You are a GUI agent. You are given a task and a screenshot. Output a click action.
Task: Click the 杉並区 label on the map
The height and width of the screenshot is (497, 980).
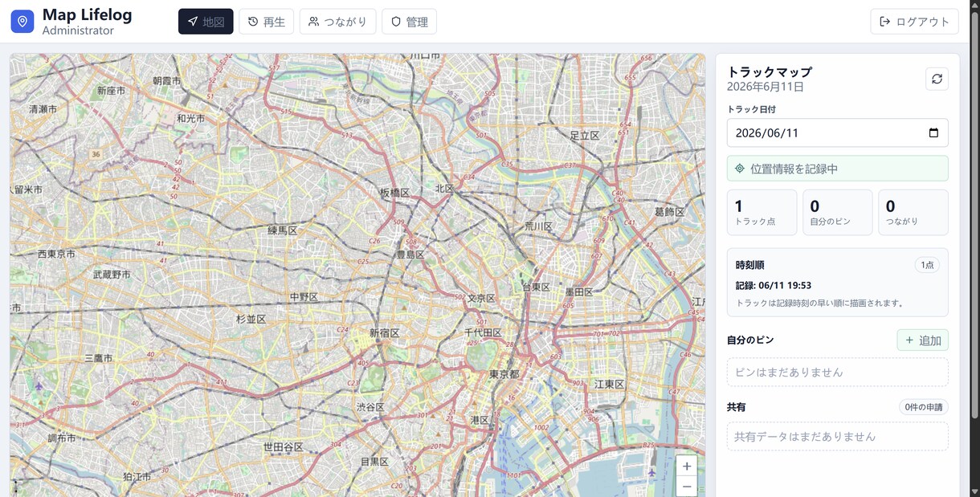[251, 319]
